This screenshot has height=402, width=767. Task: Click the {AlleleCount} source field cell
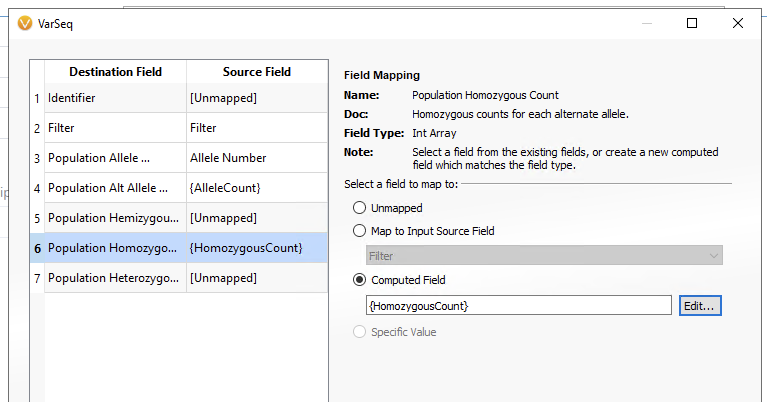pyautogui.click(x=257, y=188)
